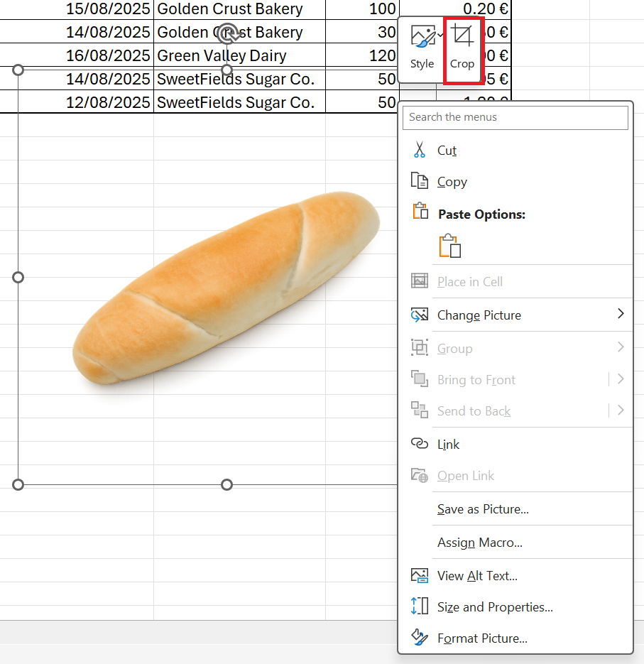Select Open Link menu entry
Screen dimensions: 644x664
click(x=515, y=476)
